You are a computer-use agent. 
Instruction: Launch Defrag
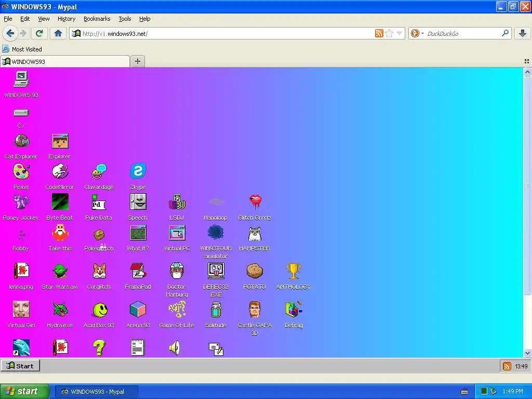click(x=294, y=314)
